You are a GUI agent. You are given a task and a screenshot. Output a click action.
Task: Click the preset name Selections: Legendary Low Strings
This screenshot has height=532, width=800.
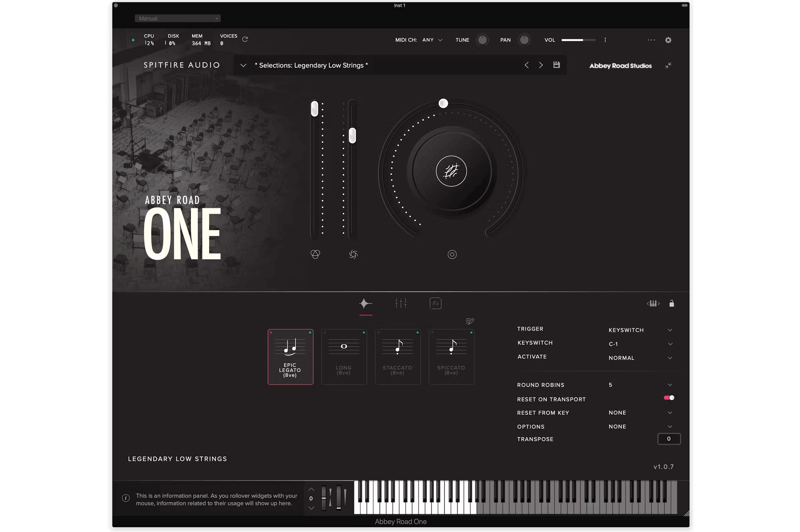coord(311,65)
